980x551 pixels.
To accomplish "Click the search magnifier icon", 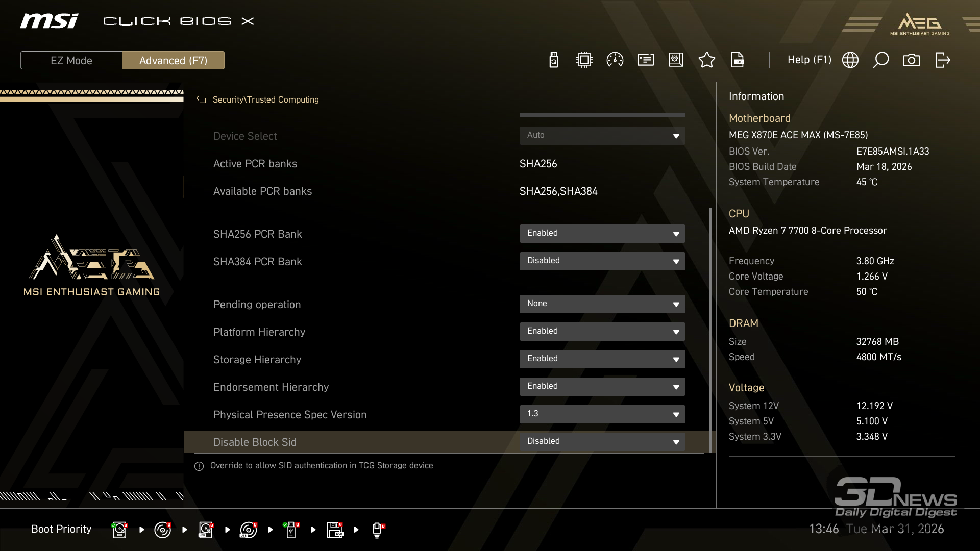I will [x=880, y=60].
